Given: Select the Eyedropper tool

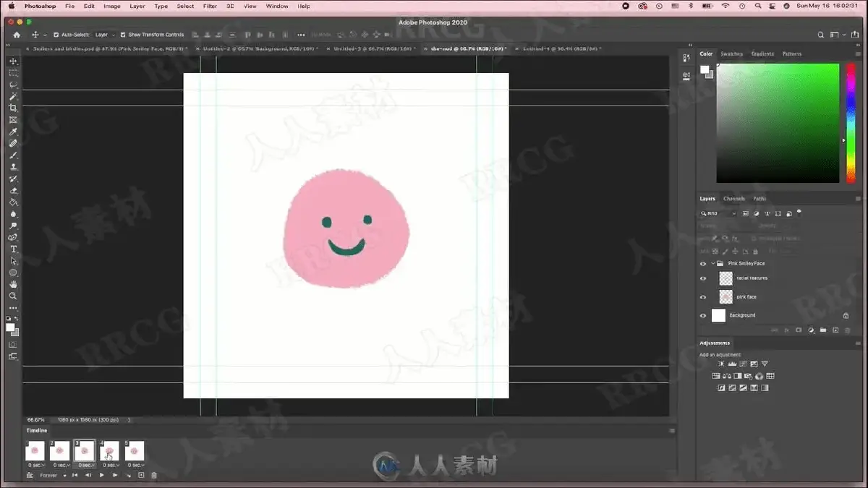Looking at the screenshot, I should click(13, 132).
